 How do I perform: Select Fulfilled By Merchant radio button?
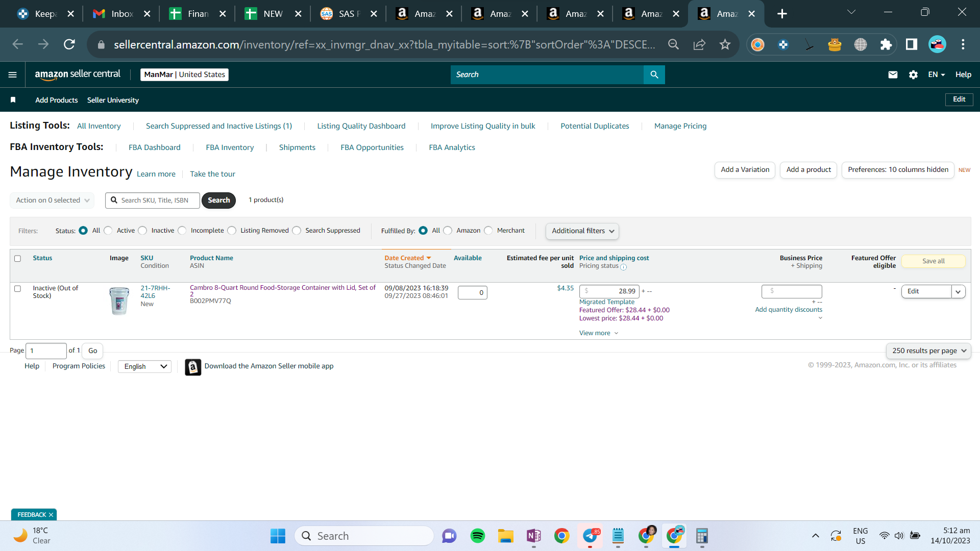click(488, 231)
